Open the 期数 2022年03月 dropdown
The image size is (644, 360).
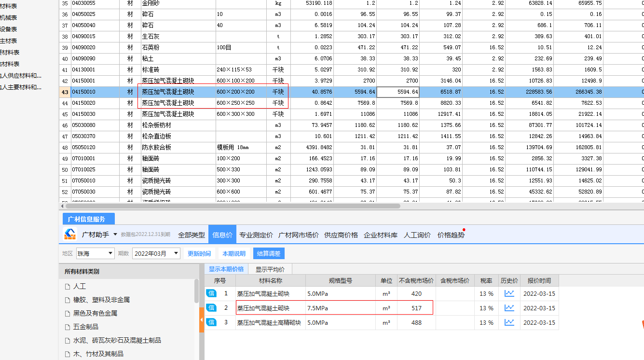pyautogui.click(x=156, y=253)
